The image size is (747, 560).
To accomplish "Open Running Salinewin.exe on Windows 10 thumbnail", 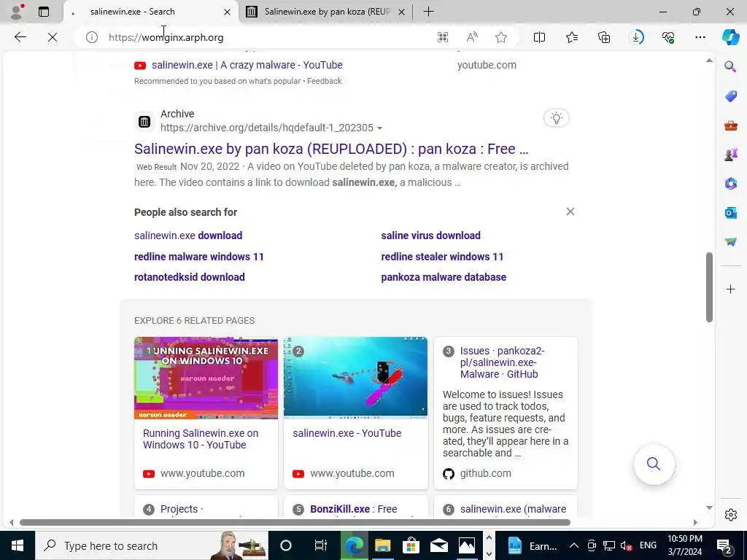I will (x=206, y=378).
